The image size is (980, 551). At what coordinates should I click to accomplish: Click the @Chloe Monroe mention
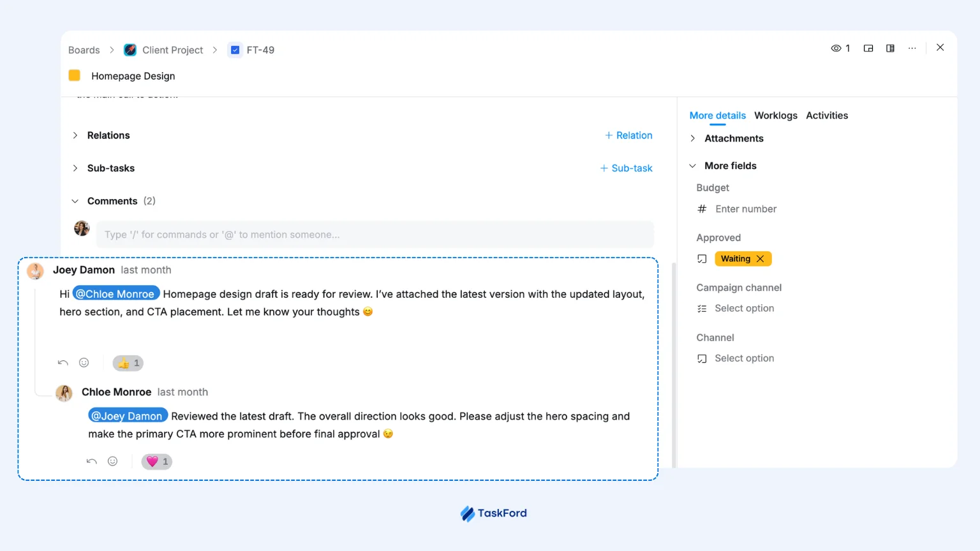coord(115,293)
